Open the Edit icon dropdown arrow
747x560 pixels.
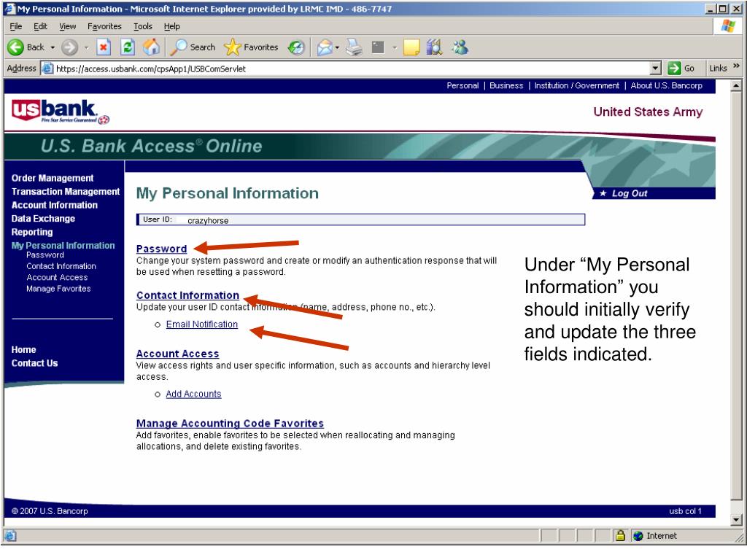coord(395,47)
